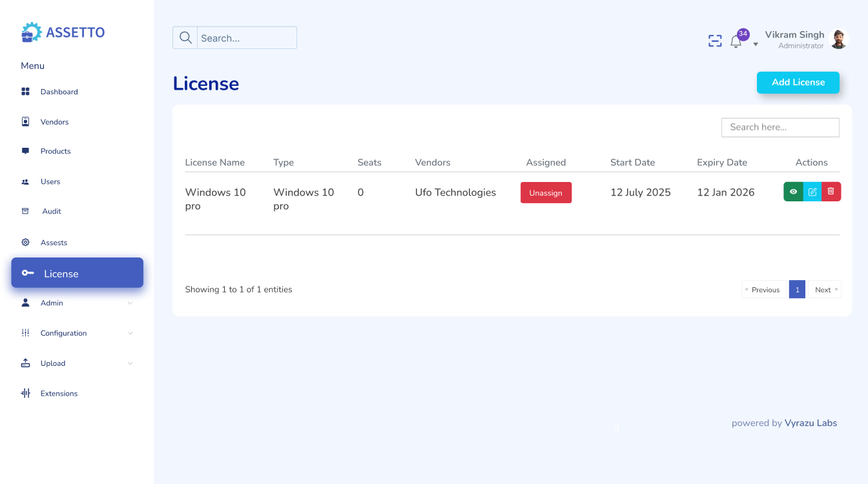Open the dropdown arrow beside notifications
The height and width of the screenshot is (484, 868).
[756, 45]
